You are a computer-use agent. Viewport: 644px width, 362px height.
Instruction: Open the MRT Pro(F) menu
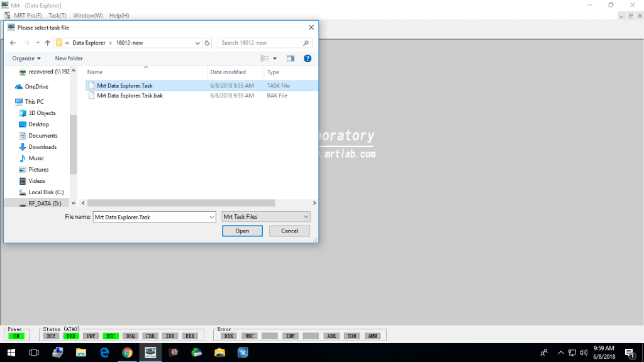point(28,15)
